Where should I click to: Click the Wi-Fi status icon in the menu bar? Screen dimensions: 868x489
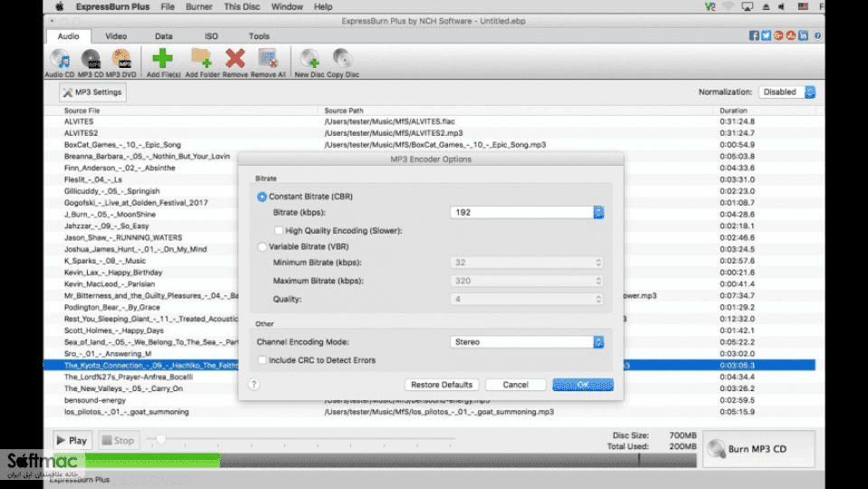tap(728, 6)
